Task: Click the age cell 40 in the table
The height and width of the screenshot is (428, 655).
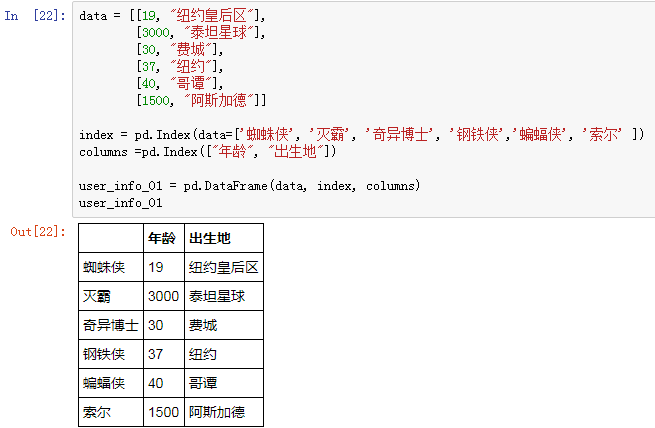Action: tap(164, 383)
